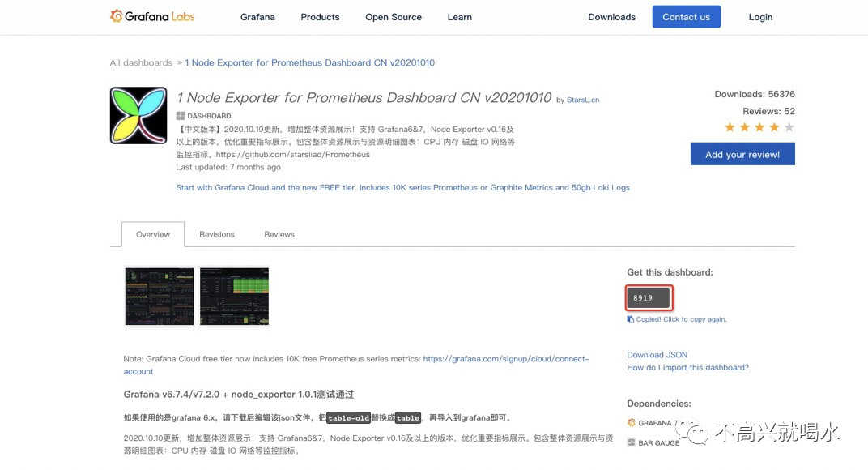868x470 pixels.
Task: Click the BAR GAUGE dependency text
Action: tap(659, 442)
